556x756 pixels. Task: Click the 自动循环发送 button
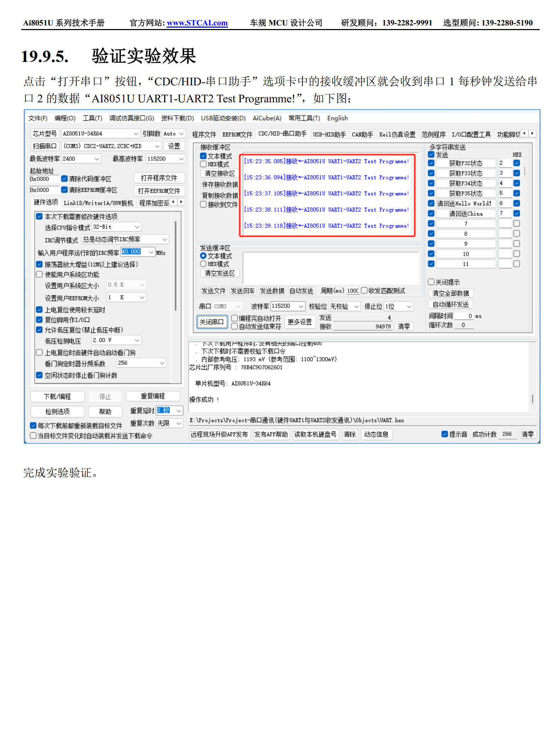451,305
